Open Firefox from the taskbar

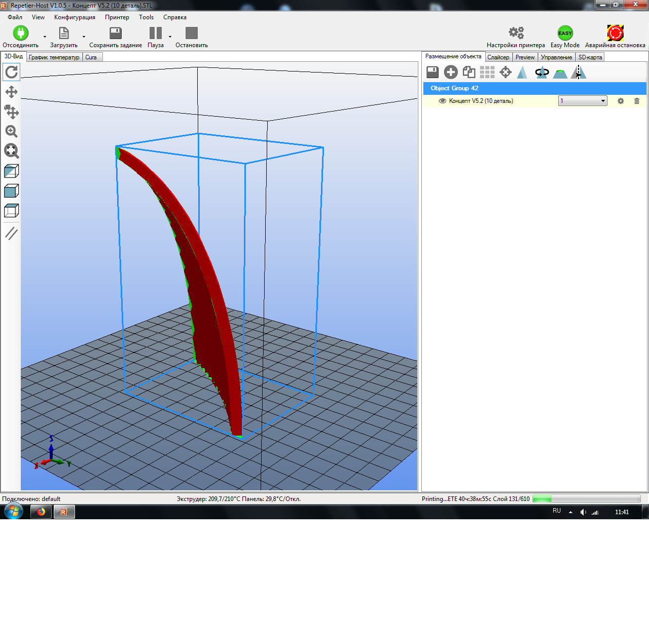pos(41,512)
